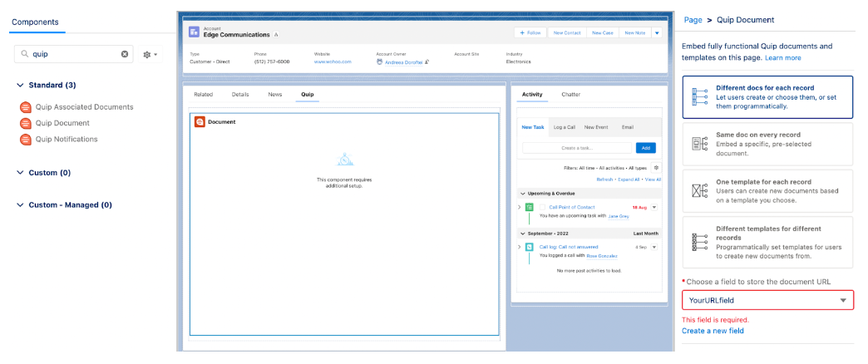This screenshot has height=364, width=868.
Task: Switch to the News tab
Action: point(275,95)
